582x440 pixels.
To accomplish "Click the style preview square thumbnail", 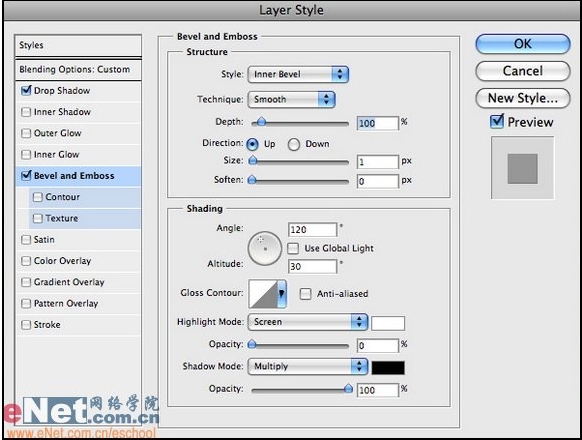I will pos(523,168).
